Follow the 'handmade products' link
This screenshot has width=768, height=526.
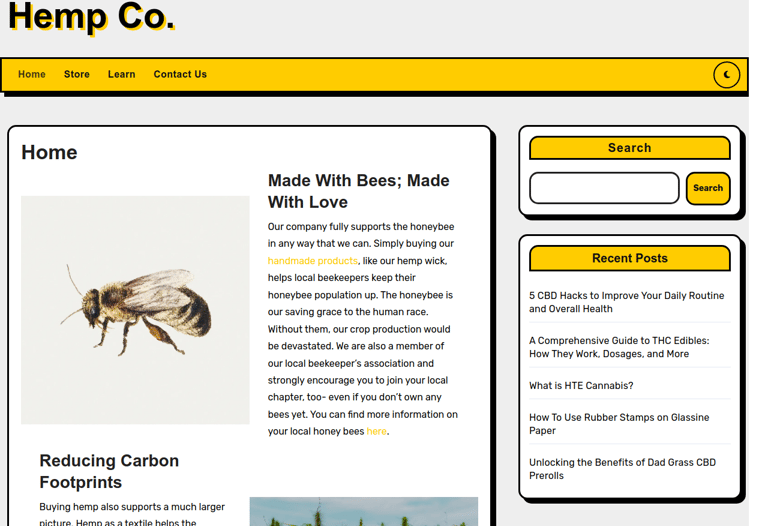click(312, 261)
